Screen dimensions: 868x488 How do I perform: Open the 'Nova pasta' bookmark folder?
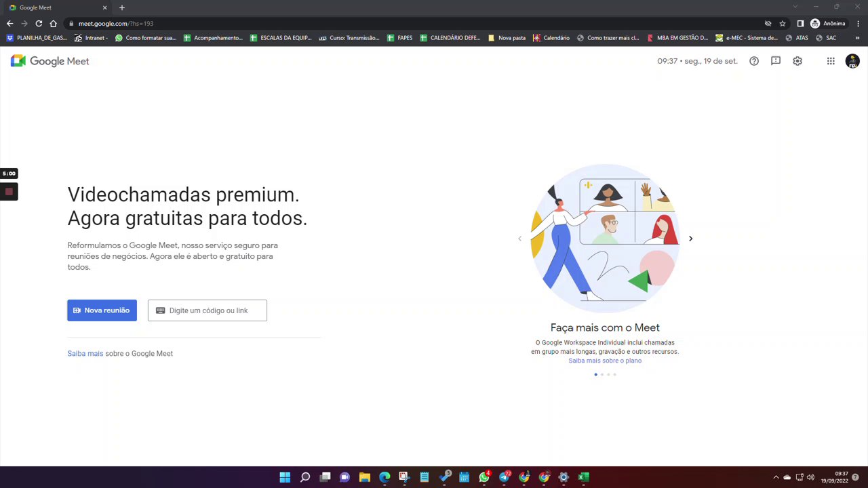[x=507, y=38]
